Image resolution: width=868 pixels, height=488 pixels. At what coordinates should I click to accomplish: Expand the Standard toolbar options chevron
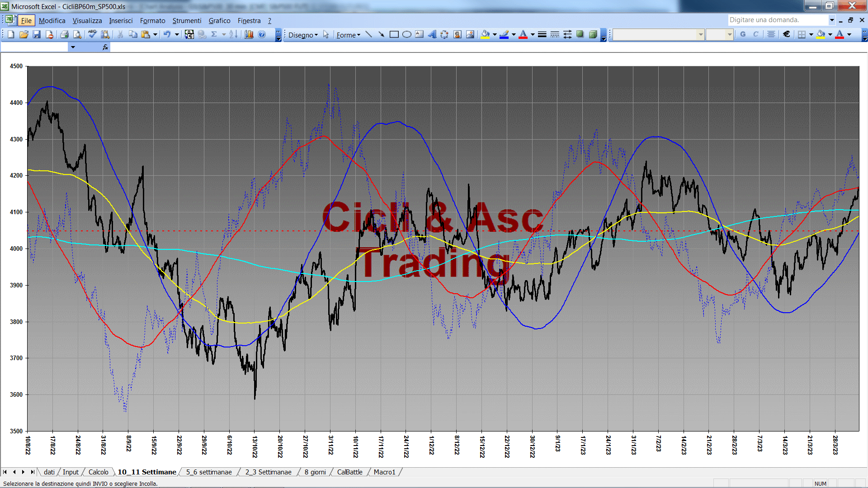pyautogui.click(x=278, y=35)
